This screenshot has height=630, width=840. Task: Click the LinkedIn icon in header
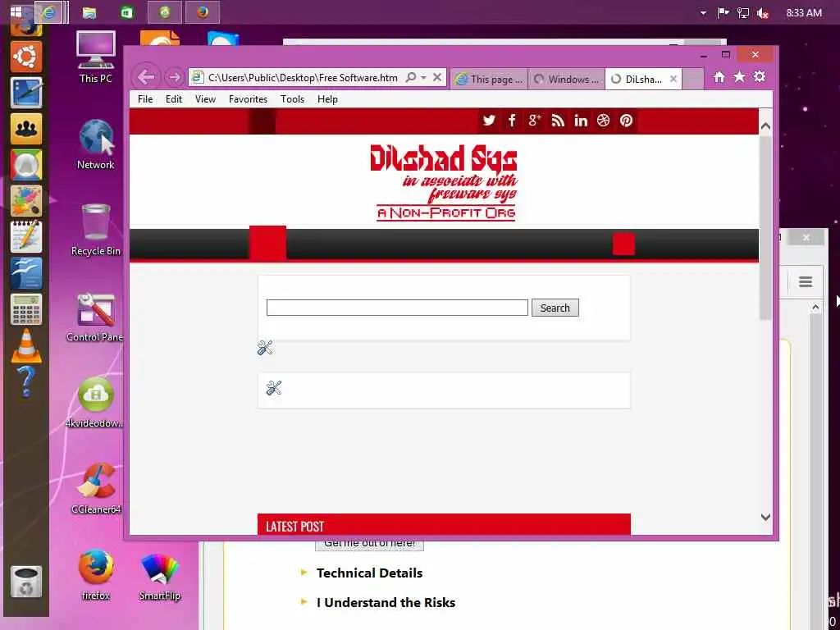click(581, 121)
